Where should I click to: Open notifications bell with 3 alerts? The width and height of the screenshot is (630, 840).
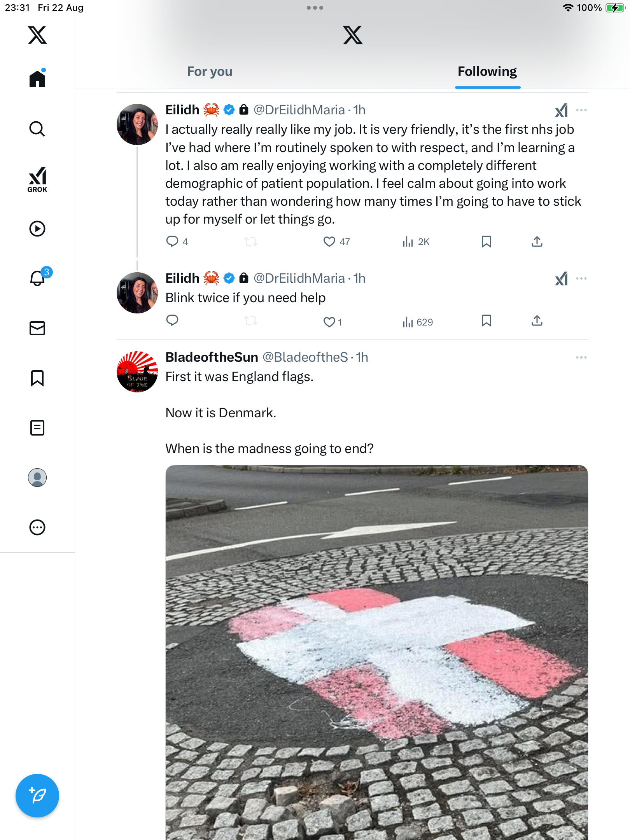pos(38,278)
